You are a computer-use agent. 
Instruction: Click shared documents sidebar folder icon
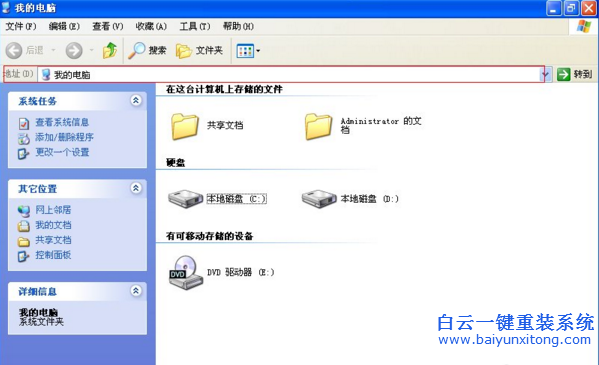24,242
